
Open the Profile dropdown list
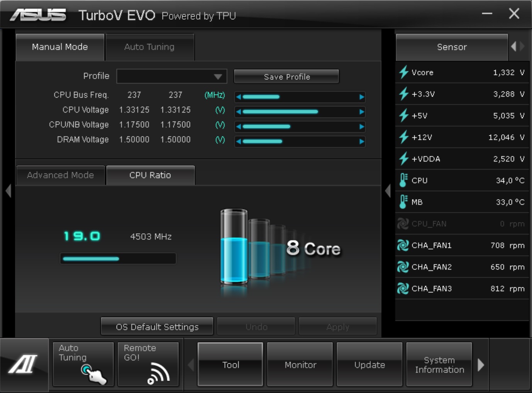tap(172, 76)
